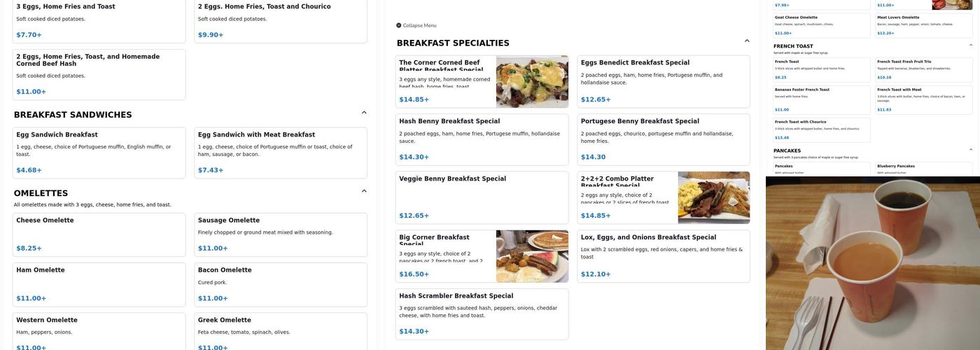Collapse the Pancakes section chevron
The width and height of the screenshot is (980, 350).
click(x=971, y=150)
